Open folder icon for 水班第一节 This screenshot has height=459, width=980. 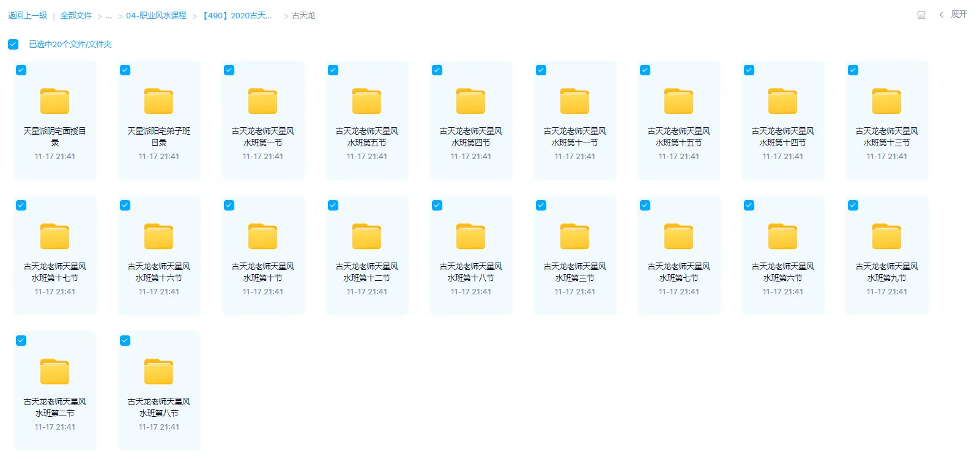click(262, 101)
